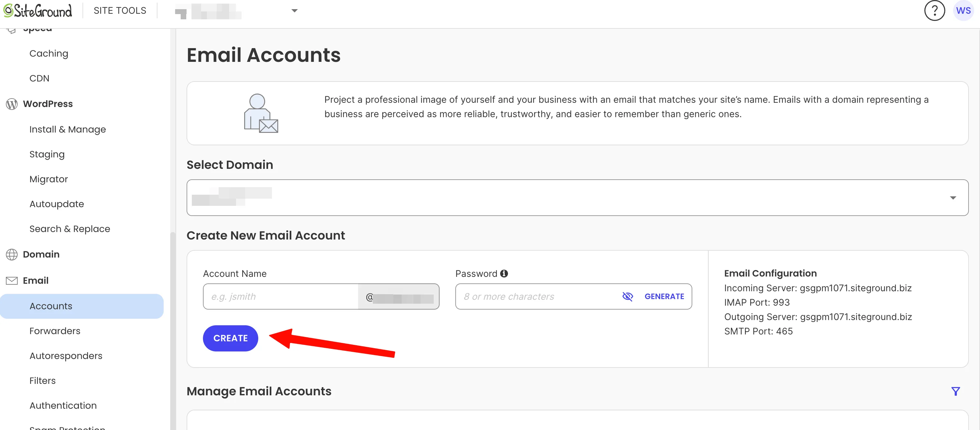Click the Manage Email Accounts heading
The width and height of the screenshot is (980, 430).
[x=259, y=391]
